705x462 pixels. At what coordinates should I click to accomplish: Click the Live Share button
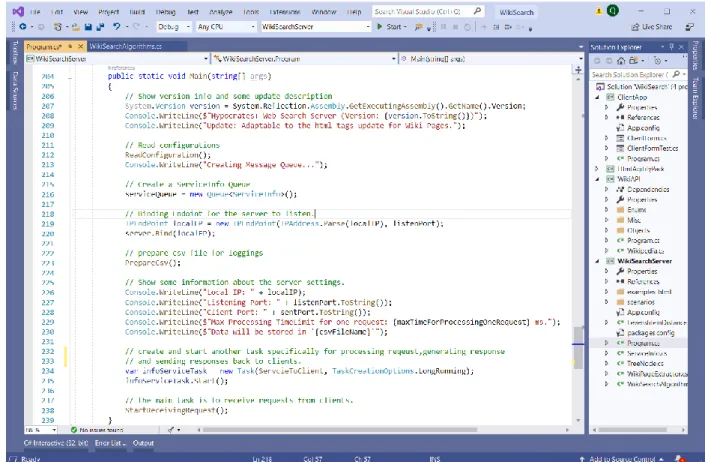(651, 27)
